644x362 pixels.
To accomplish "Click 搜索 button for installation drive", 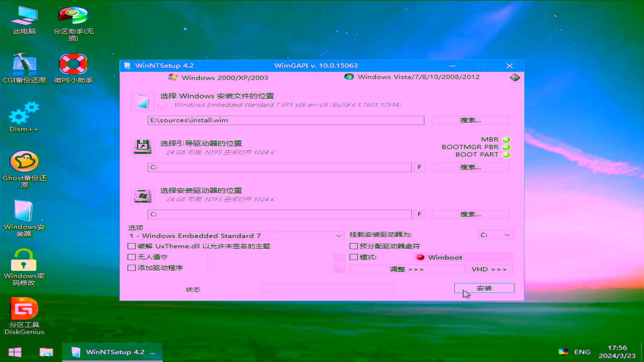I will click(471, 214).
